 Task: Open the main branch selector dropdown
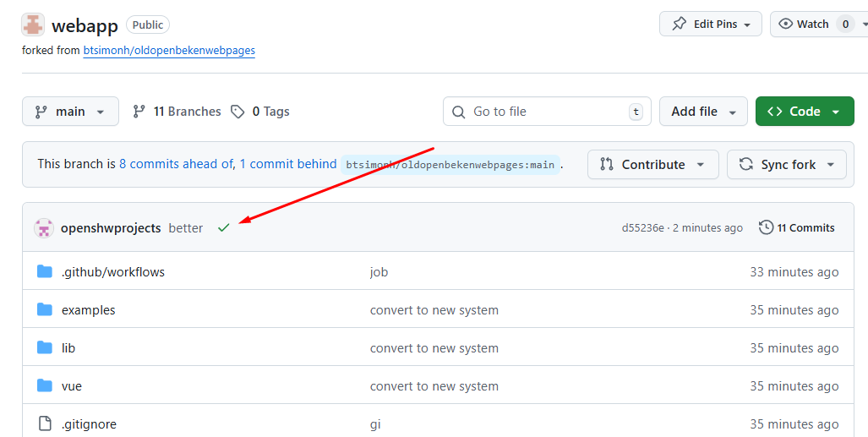click(70, 112)
